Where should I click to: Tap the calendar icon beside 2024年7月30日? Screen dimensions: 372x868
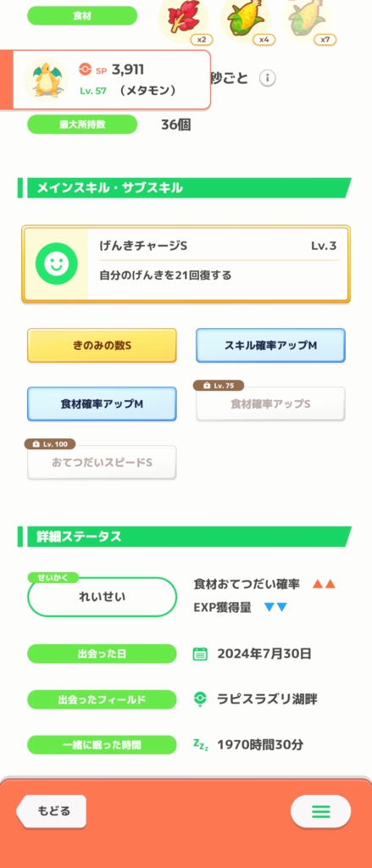pyautogui.click(x=200, y=654)
